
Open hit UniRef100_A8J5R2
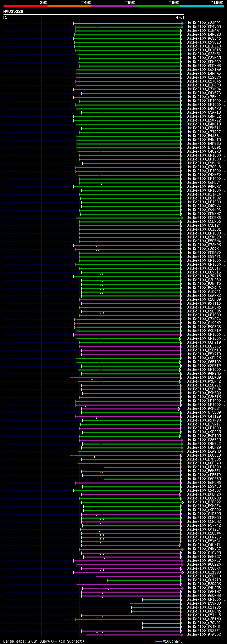tap(204, 23)
